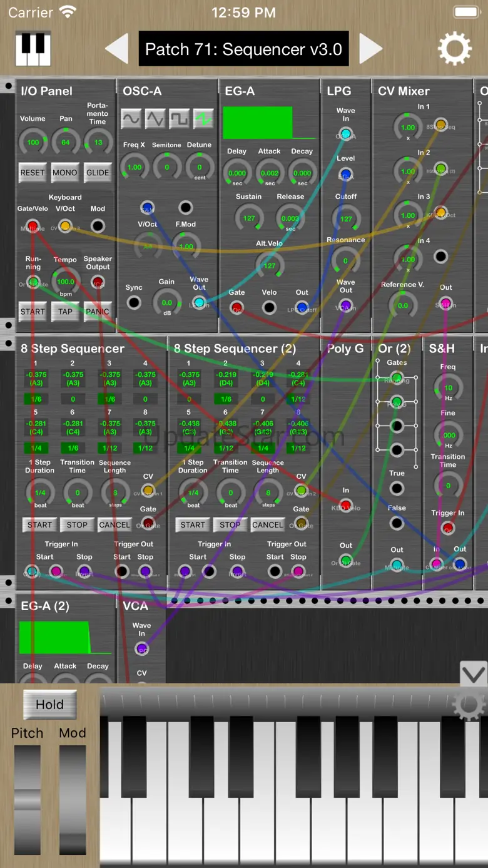Click the Tempo knob showing 100.0 bpm
The width and height of the screenshot is (488, 868).
[65, 282]
